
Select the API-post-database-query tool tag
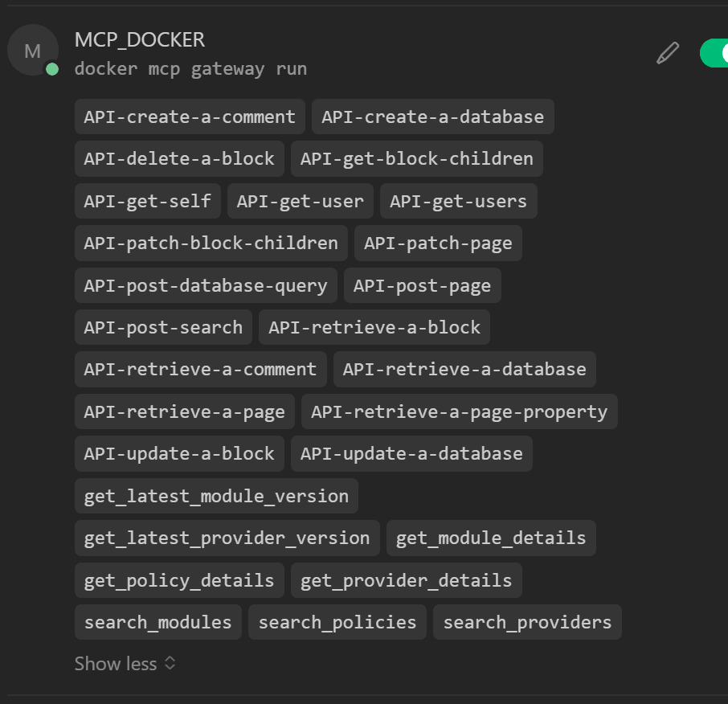pos(206,285)
